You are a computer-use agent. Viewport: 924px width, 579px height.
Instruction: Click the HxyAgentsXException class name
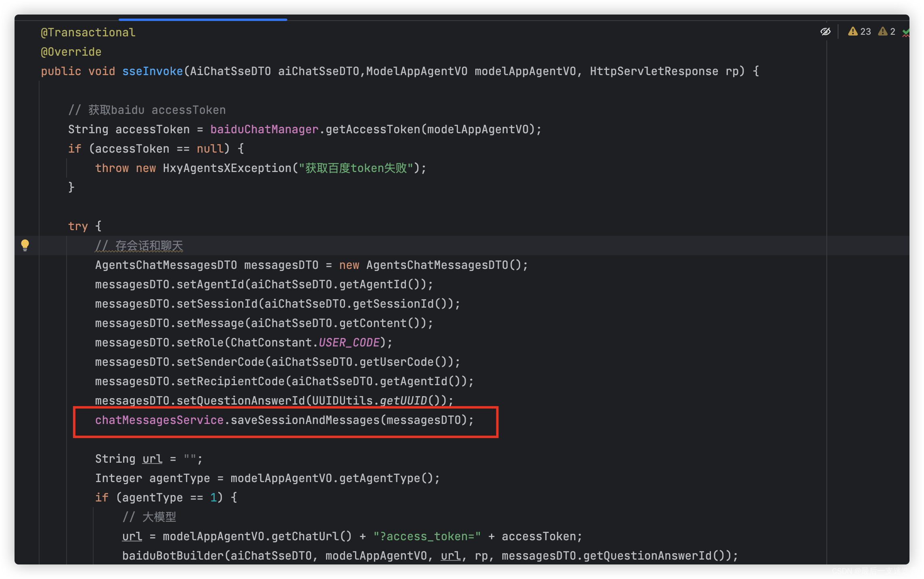pyautogui.click(x=227, y=168)
